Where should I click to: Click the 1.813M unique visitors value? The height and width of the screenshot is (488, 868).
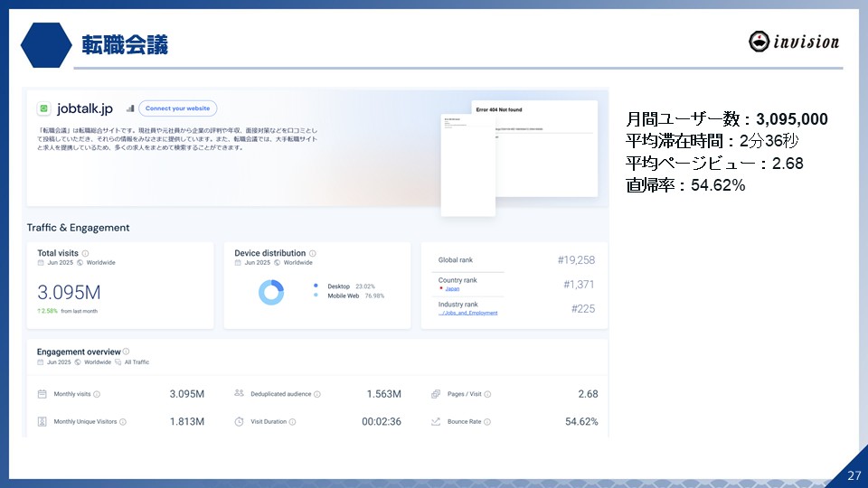pos(186,422)
